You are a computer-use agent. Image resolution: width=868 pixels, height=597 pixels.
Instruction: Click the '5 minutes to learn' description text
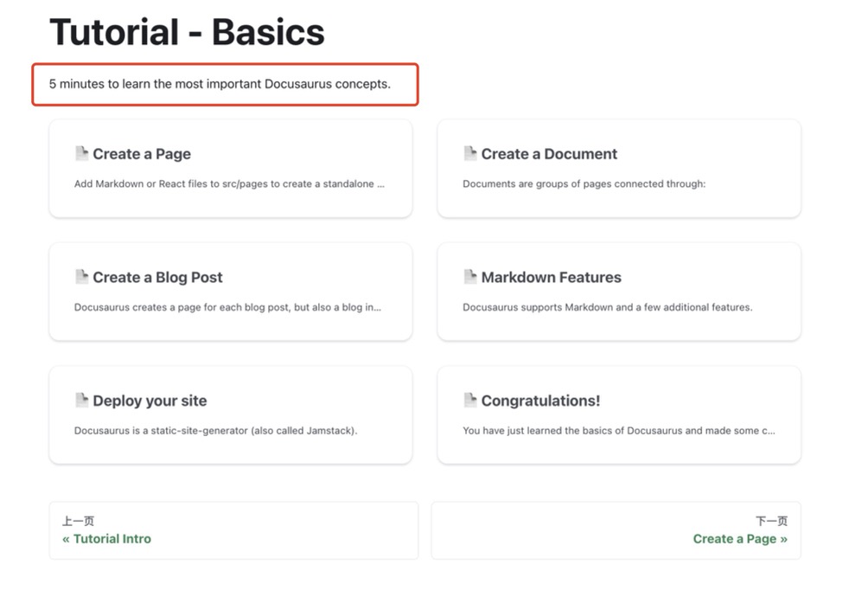220,84
